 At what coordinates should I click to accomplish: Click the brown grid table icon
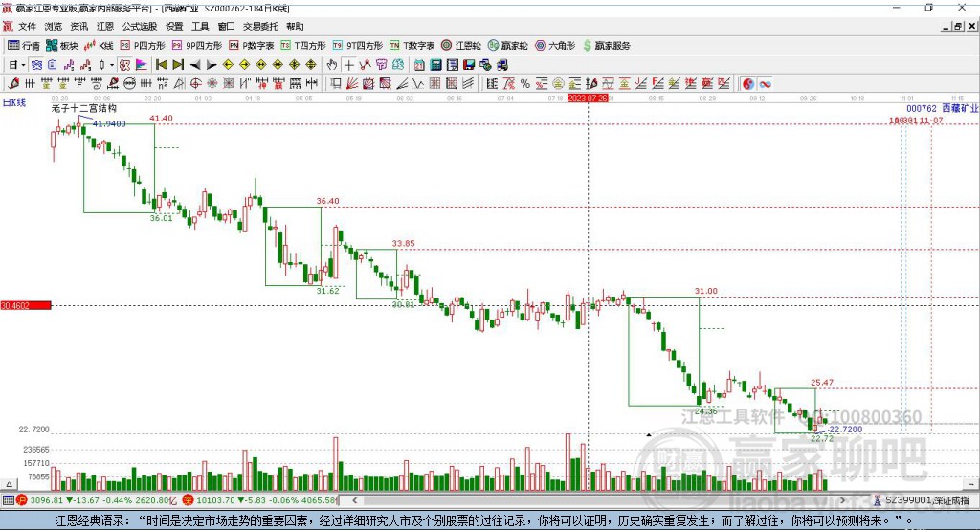[435, 84]
